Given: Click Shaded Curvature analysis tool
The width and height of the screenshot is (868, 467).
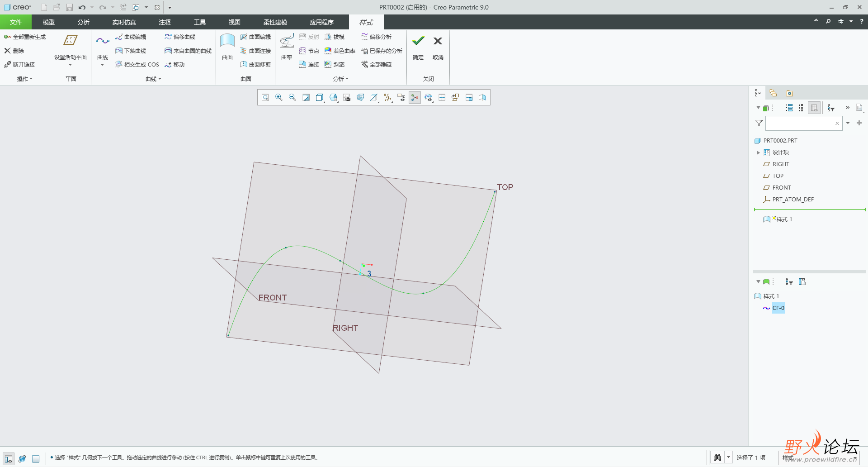Looking at the screenshot, I should 340,51.
